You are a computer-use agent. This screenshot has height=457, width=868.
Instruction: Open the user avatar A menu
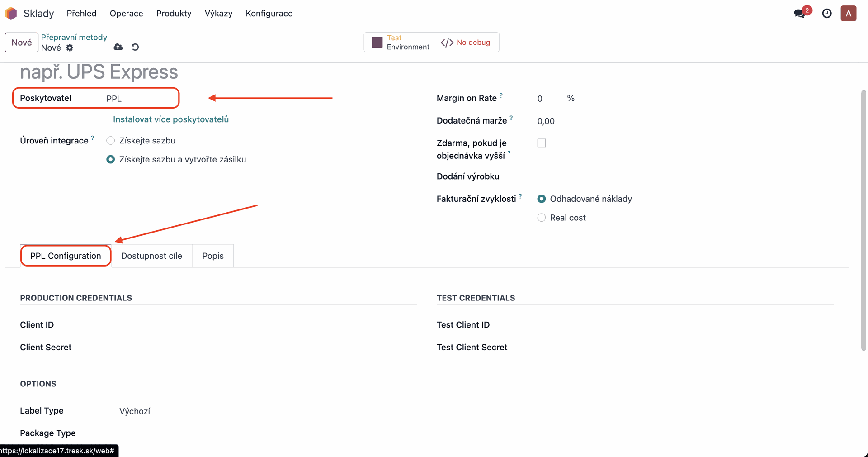849,14
